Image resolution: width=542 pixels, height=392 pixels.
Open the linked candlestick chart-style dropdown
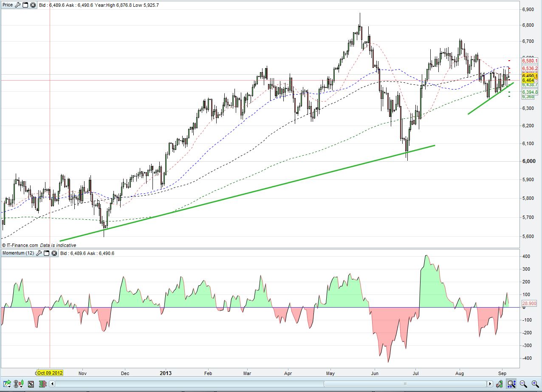coord(18,384)
